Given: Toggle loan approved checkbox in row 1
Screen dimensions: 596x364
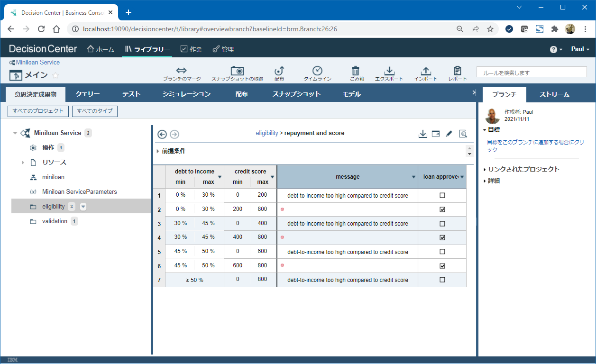Looking at the screenshot, I should [442, 195].
